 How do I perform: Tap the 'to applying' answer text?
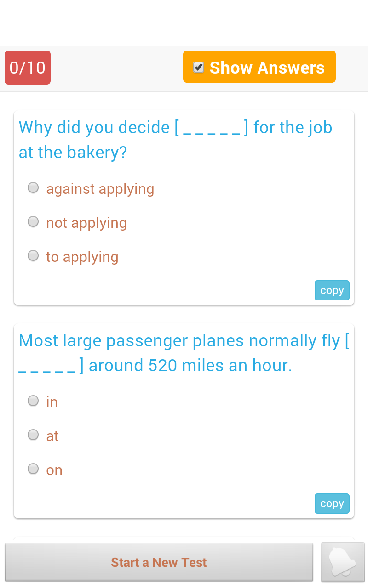pyautogui.click(x=82, y=257)
